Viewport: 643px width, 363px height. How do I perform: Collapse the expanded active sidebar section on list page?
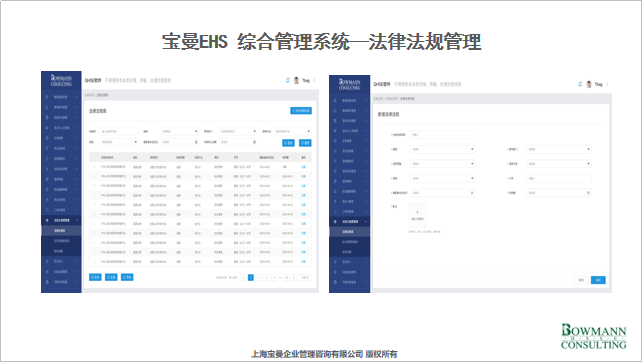pos(77,220)
